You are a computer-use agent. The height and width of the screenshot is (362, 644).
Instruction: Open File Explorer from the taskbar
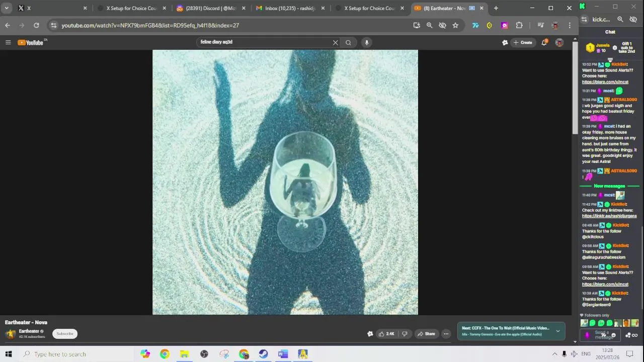(184, 354)
